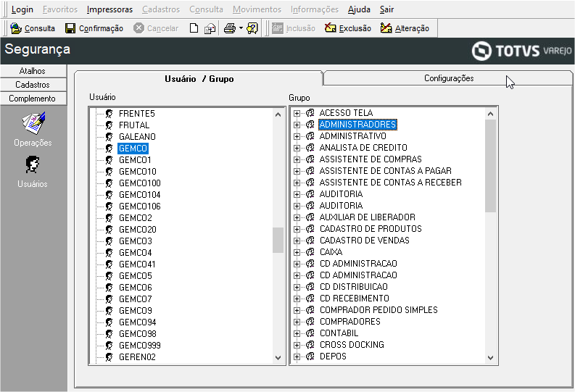Click the group list scrollbar thumb
The height and width of the screenshot is (392, 575).
tap(490, 166)
